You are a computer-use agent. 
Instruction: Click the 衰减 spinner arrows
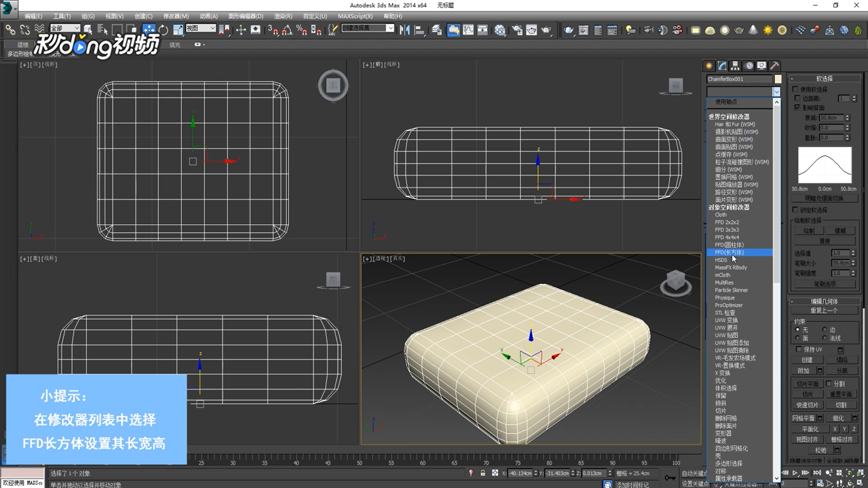click(x=848, y=117)
